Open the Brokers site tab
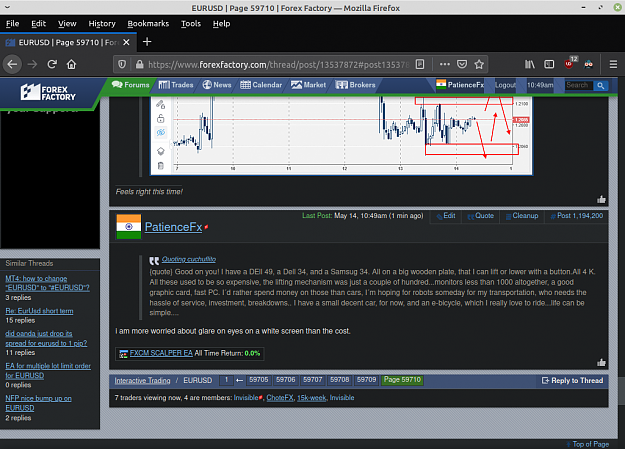Viewport: 625px width, 449px height. pos(356,85)
